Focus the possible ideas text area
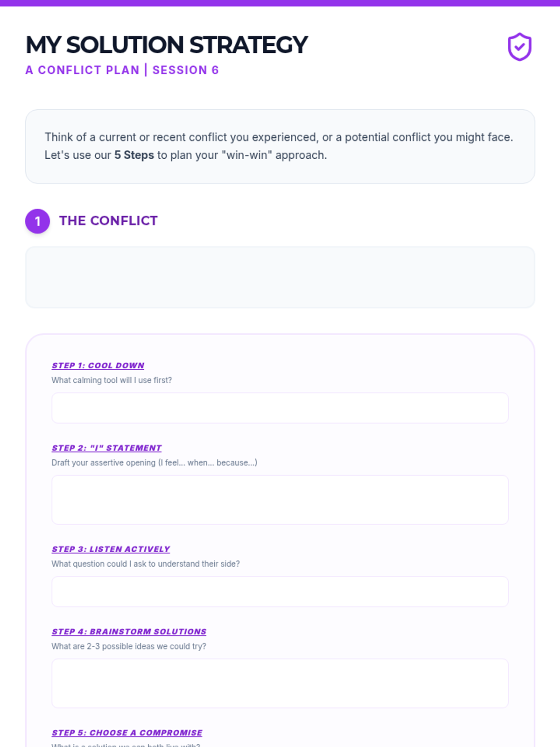 [280, 683]
